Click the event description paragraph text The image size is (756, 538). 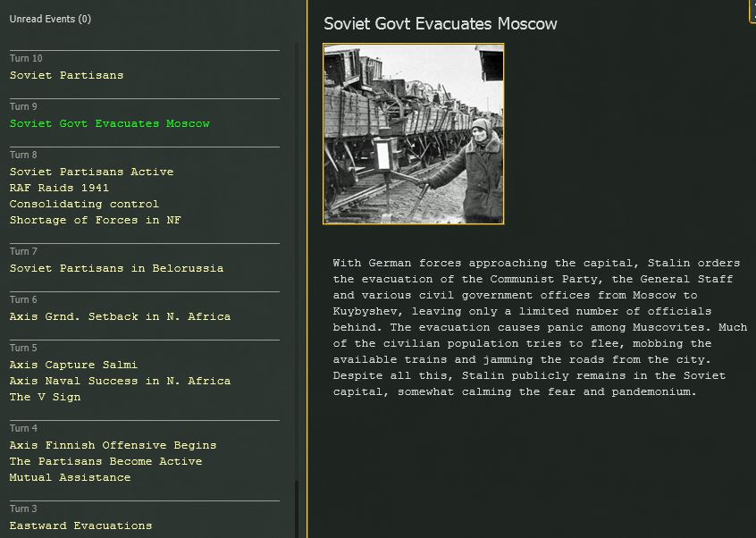pos(540,327)
